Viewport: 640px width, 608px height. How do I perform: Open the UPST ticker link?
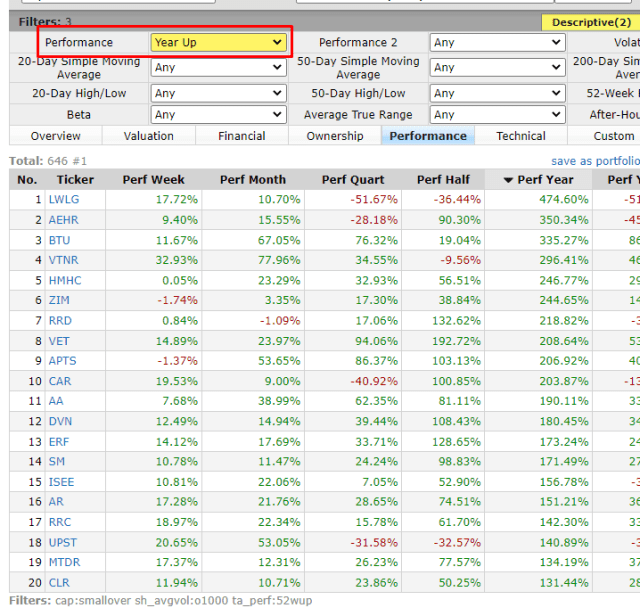pyautogui.click(x=62, y=543)
